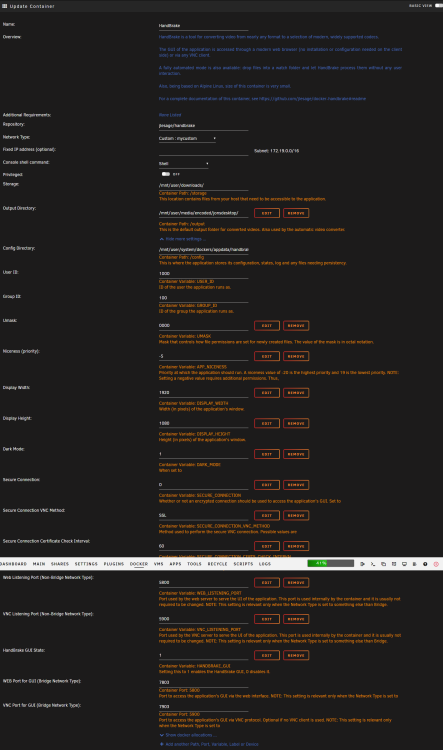443x750 pixels.
Task: Toggle the Basic View switch
Action: tap(439, 6)
